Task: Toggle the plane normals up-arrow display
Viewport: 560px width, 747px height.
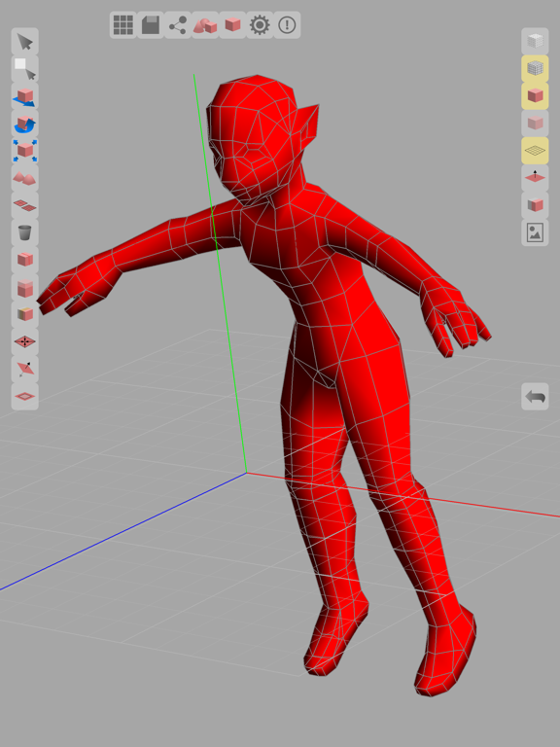Action: point(535,178)
